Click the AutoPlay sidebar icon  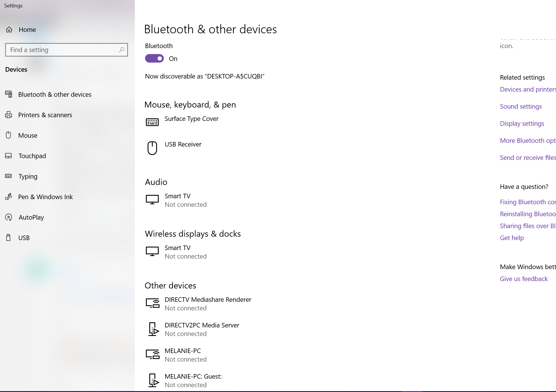[x=9, y=217]
